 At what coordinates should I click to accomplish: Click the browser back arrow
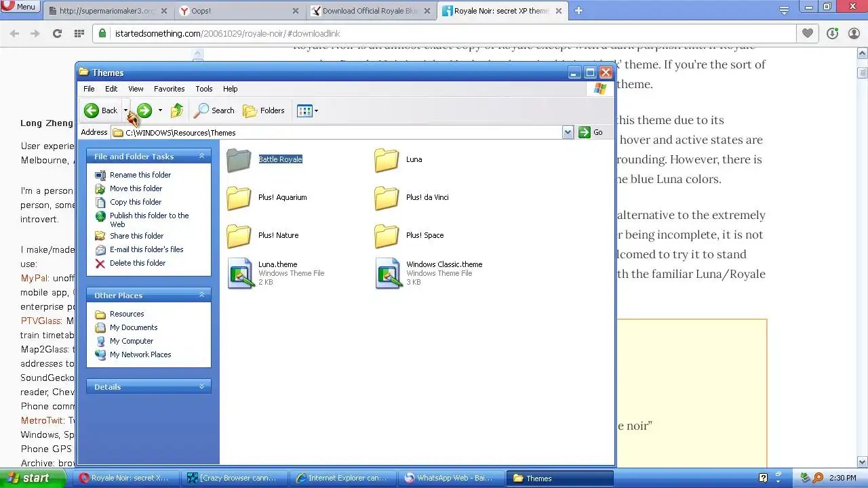(x=14, y=33)
